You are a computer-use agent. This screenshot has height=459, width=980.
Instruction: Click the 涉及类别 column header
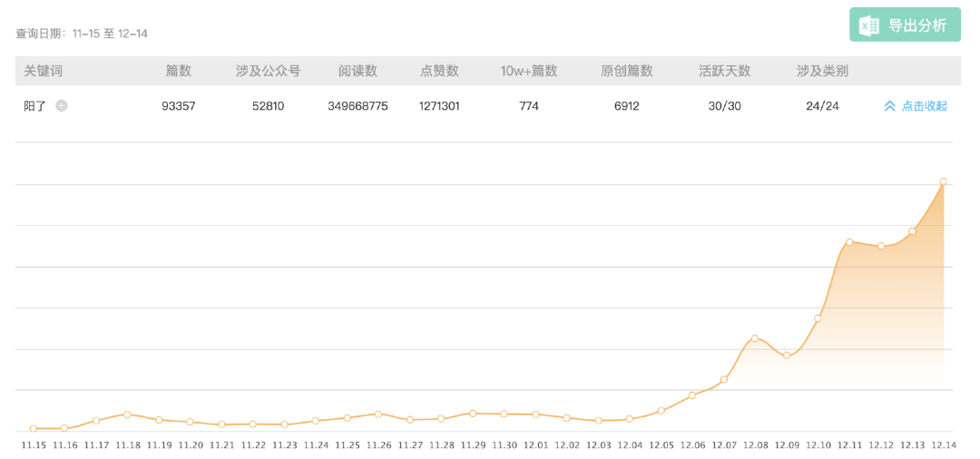(822, 71)
